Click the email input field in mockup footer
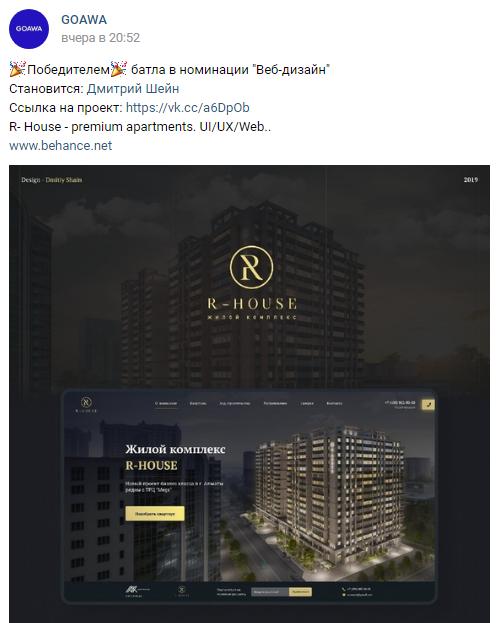This screenshot has width=502, height=623. pos(270,592)
